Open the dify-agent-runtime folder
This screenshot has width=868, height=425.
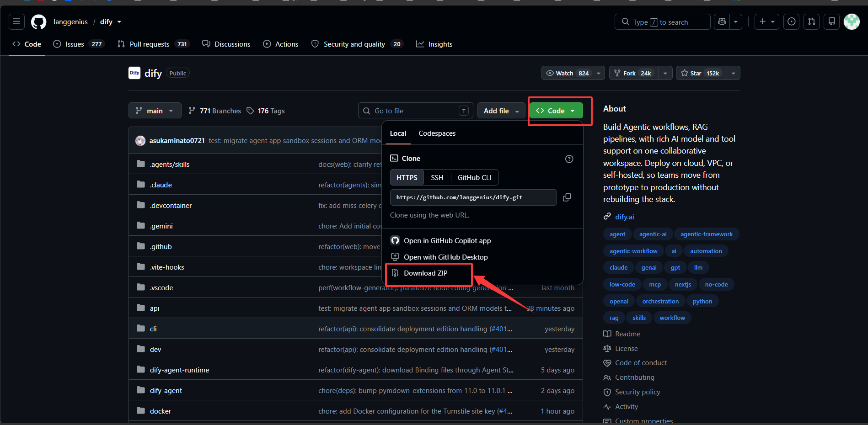tap(179, 370)
